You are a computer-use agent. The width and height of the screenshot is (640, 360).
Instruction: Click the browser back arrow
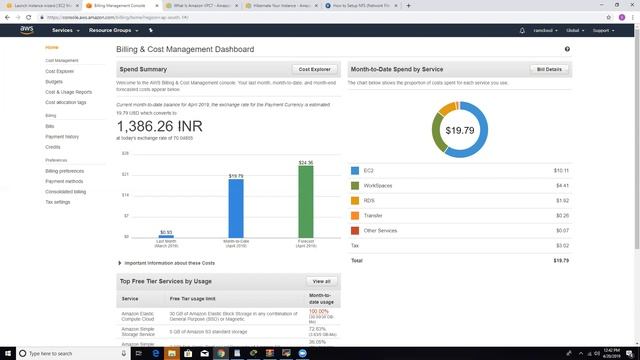pyautogui.click(x=7, y=18)
